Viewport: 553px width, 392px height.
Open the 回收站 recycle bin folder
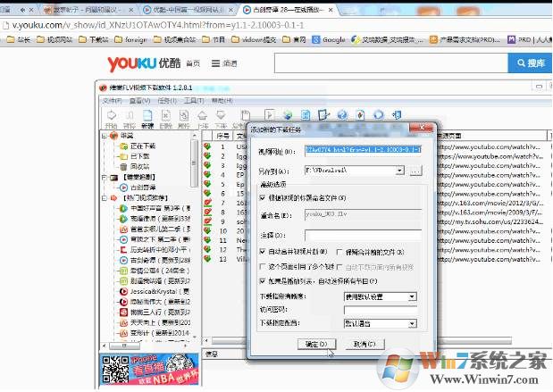click(138, 166)
